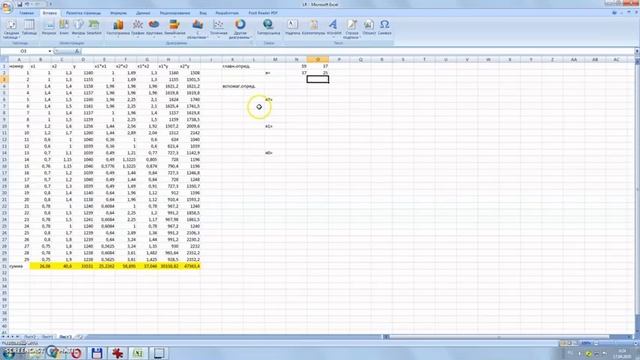
Task: Insert a Символ symbol
Action: pos(384,27)
